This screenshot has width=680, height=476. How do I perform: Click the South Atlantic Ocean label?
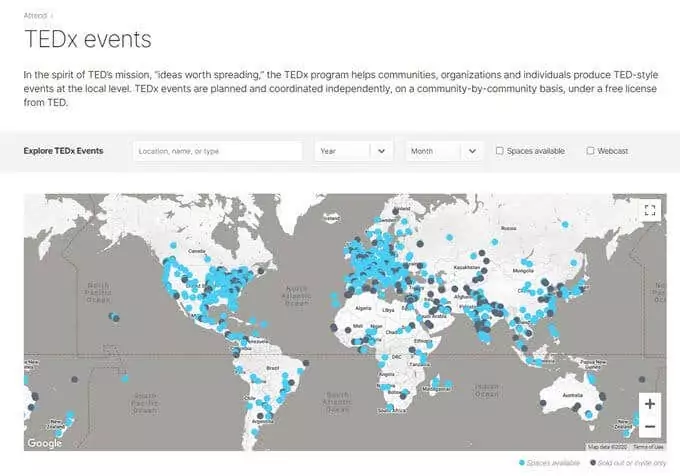[x=337, y=402]
